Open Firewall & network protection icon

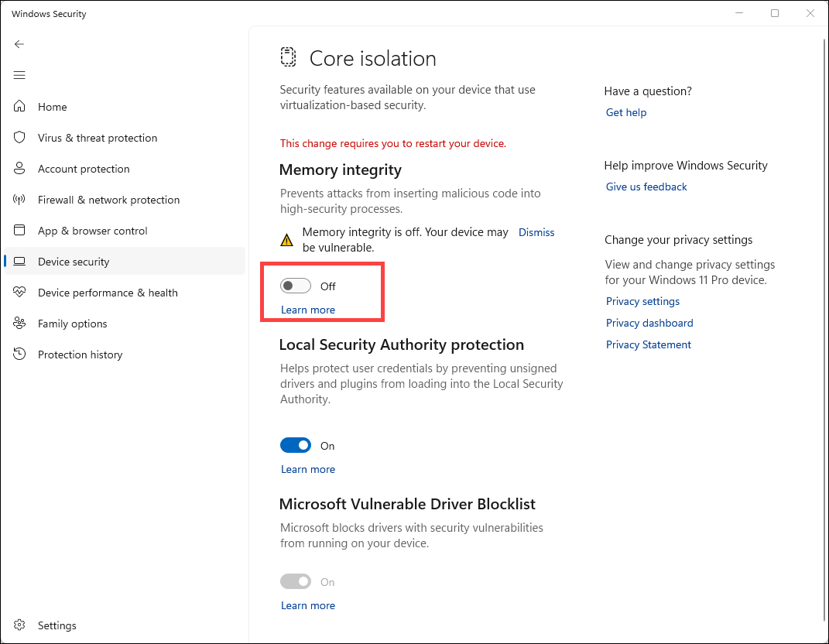pyautogui.click(x=20, y=200)
